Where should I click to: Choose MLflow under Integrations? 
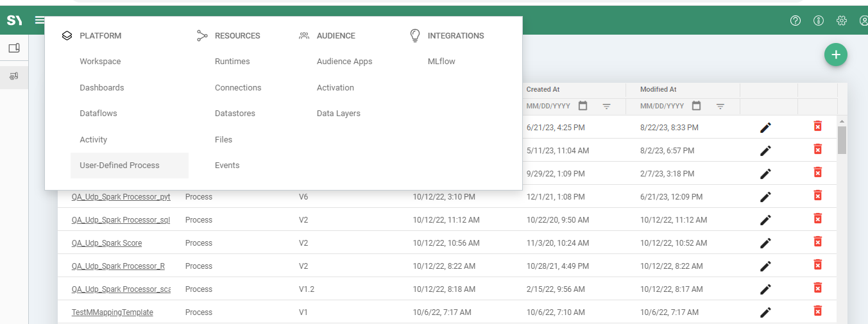pos(441,62)
